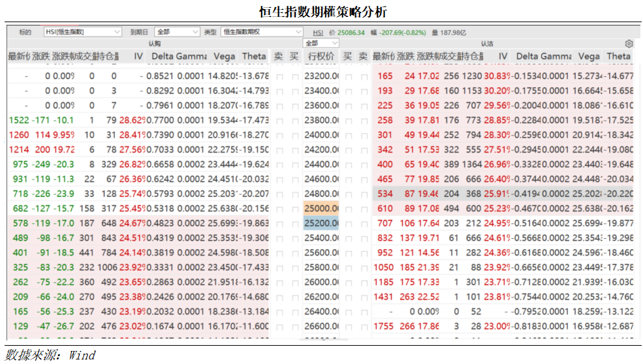Screen dimensions: 643x364
Task: Sort puts by the Theta column header
Action: [x=618, y=56]
